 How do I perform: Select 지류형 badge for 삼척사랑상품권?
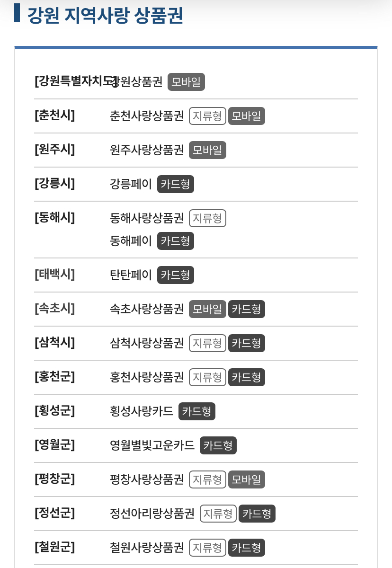point(207,343)
